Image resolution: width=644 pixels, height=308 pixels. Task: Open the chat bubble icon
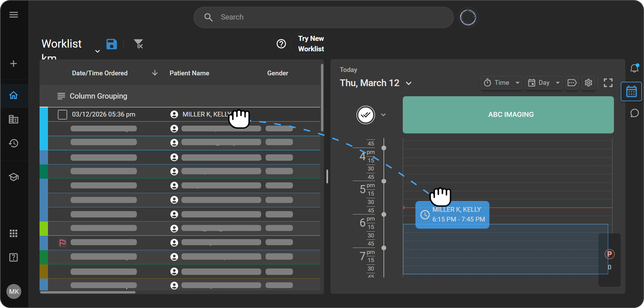point(634,113)
